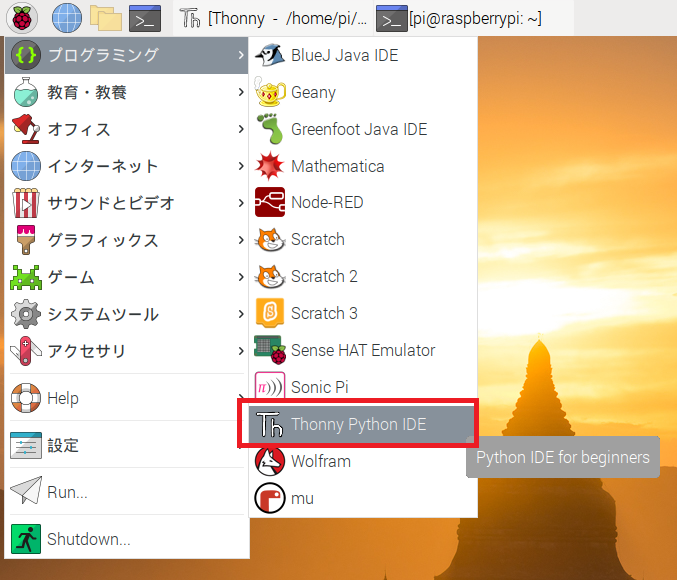The height and width of the screenshot is (580, 677).
Task: Click the Scratch 3 orange icon
Action: tap(270, 313)
